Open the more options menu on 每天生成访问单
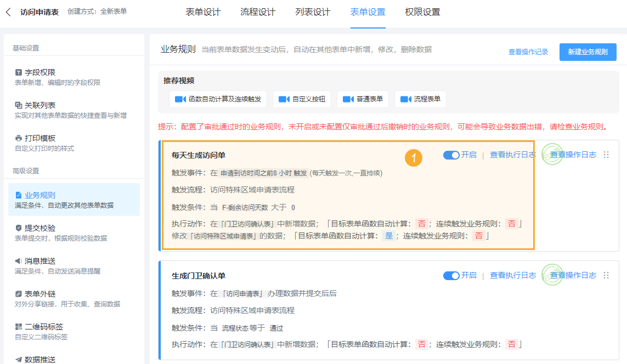This screenshot has width=627, height=364. click(606, 155)
